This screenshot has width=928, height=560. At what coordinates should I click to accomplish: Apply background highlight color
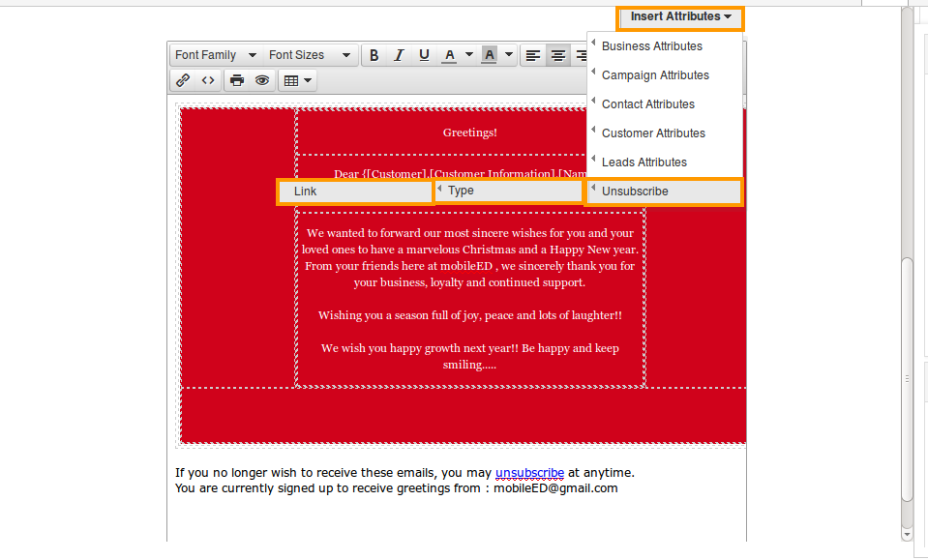489,55
